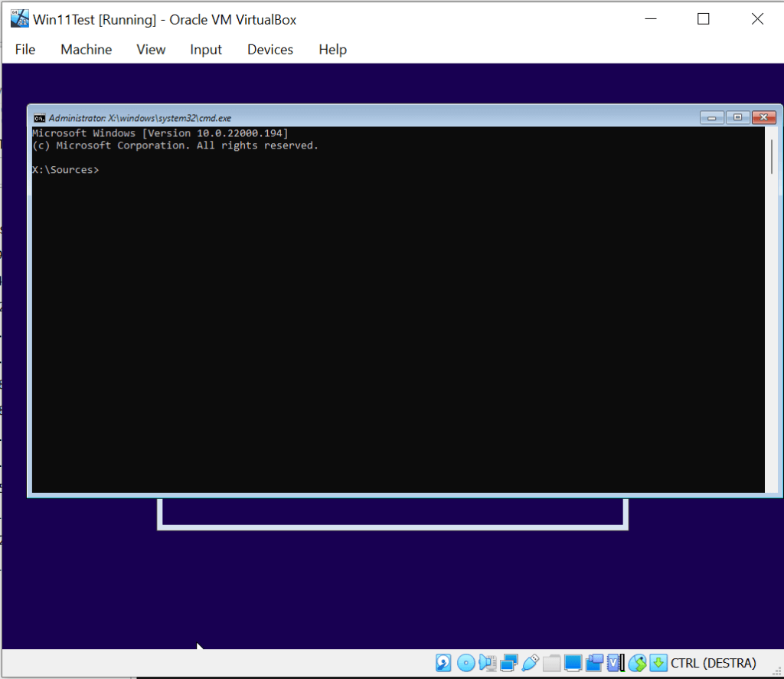Click the USB devices status icon
This screenshot has height=679, width=784.
[530, 663]
